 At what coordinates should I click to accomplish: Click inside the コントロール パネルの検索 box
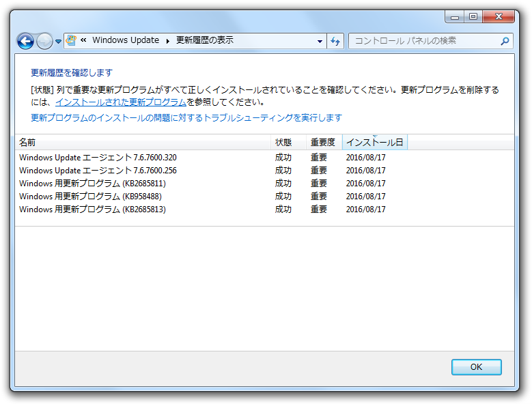423,41
